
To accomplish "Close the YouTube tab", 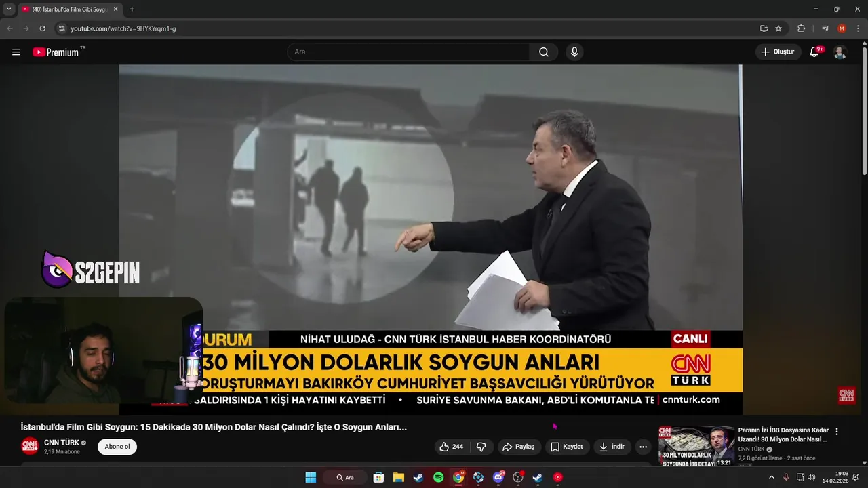I will click(x=115, y=9).
